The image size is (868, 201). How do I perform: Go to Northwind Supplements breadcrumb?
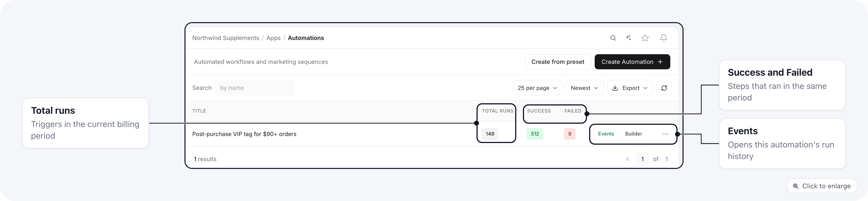(226, 38)
